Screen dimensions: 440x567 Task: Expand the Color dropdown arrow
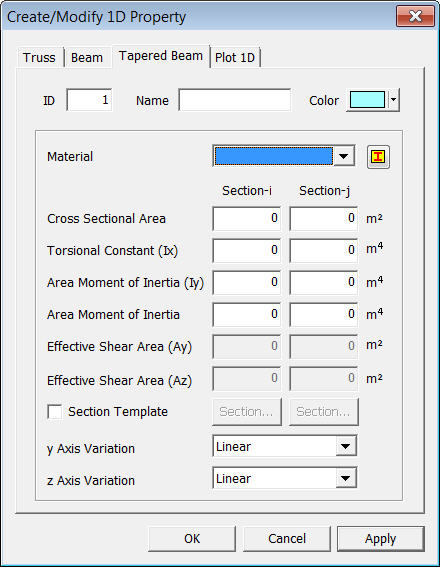(x=394, y=100)
